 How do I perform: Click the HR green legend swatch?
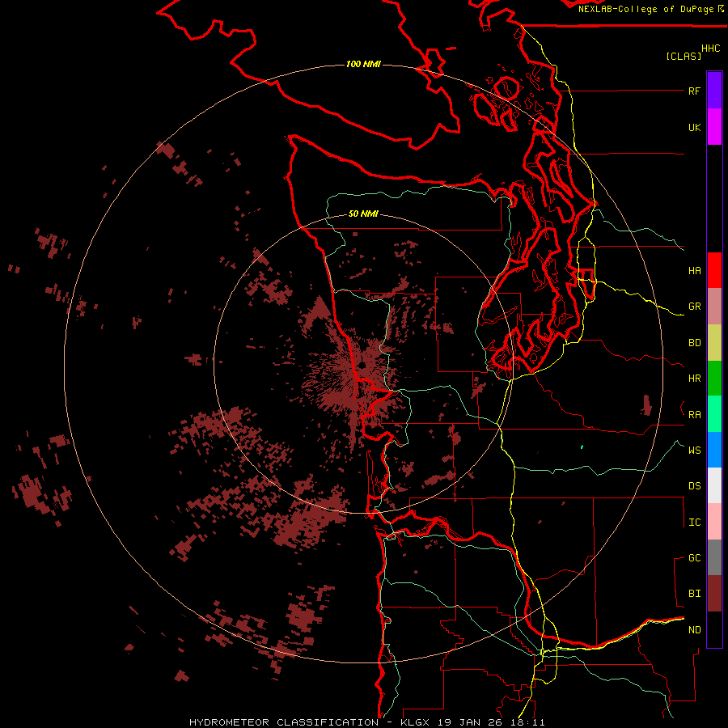(x=714, y=378)
